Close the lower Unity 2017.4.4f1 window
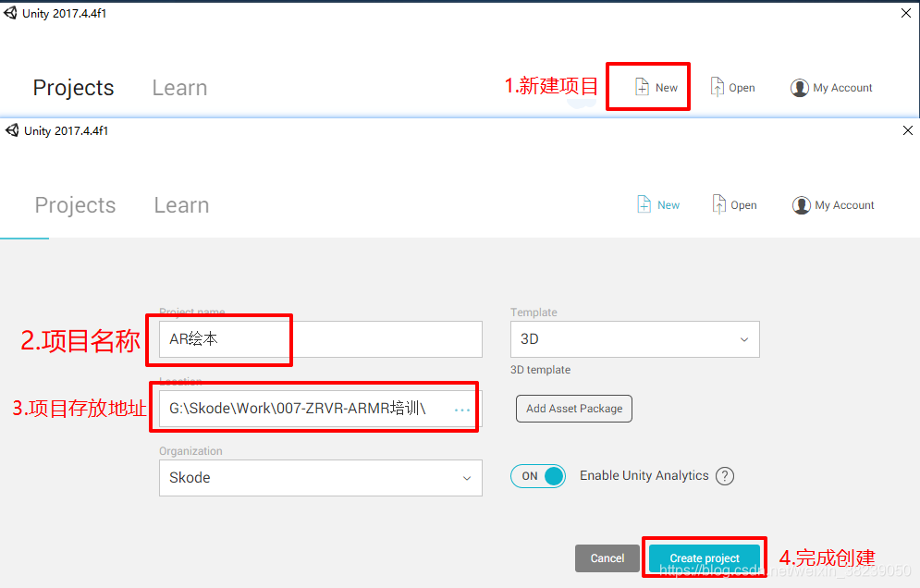The image size is (920, 588). [908, 130]
